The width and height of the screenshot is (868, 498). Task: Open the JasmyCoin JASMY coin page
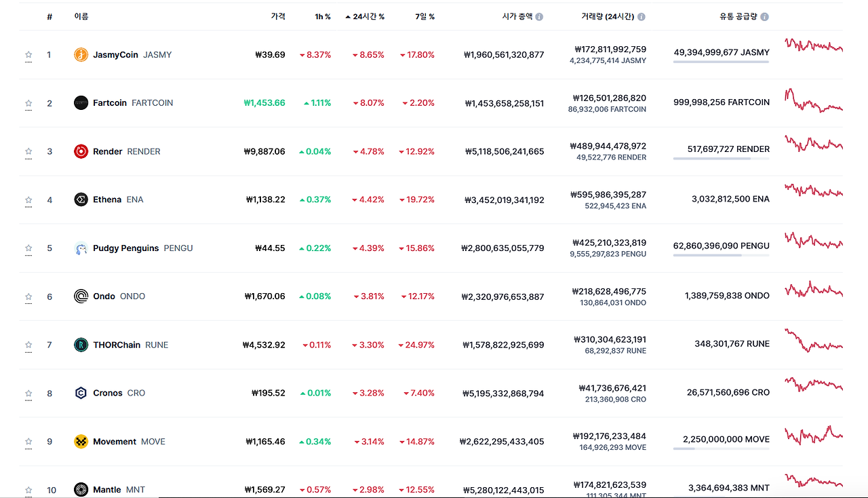pyautogui.click(x=132, y=54)
